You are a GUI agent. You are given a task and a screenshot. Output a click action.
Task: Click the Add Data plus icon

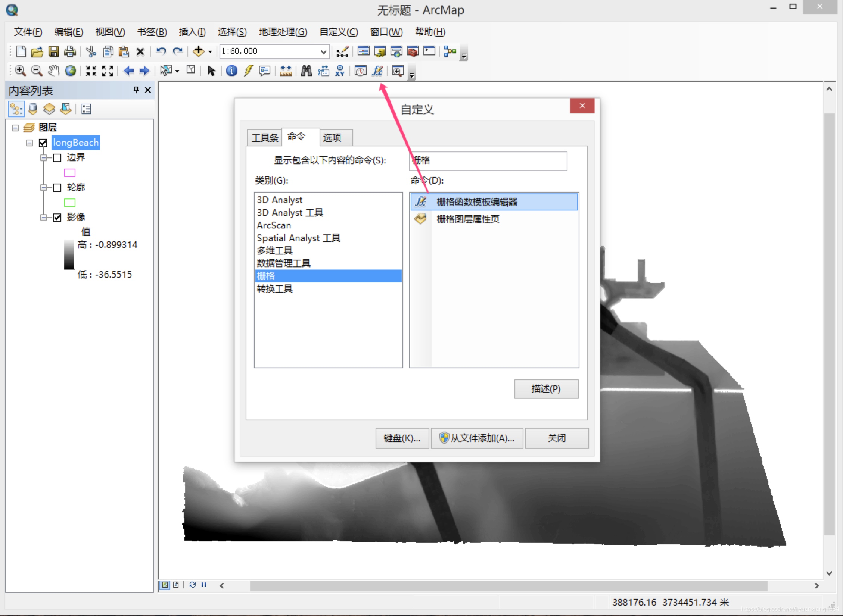198,51
